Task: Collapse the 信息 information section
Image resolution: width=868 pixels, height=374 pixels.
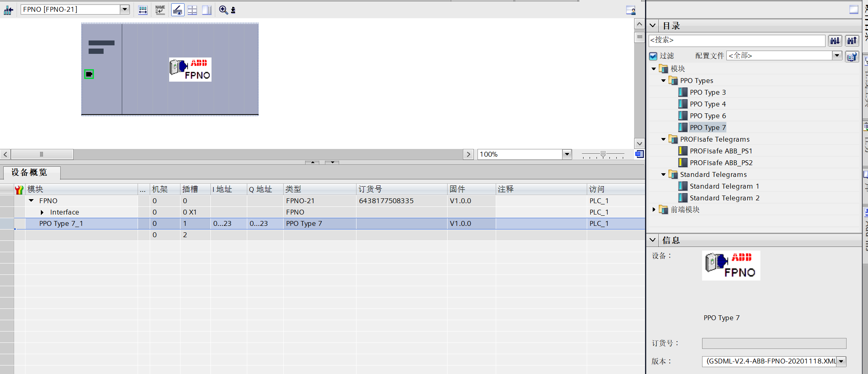Action: tap(653, 240)
